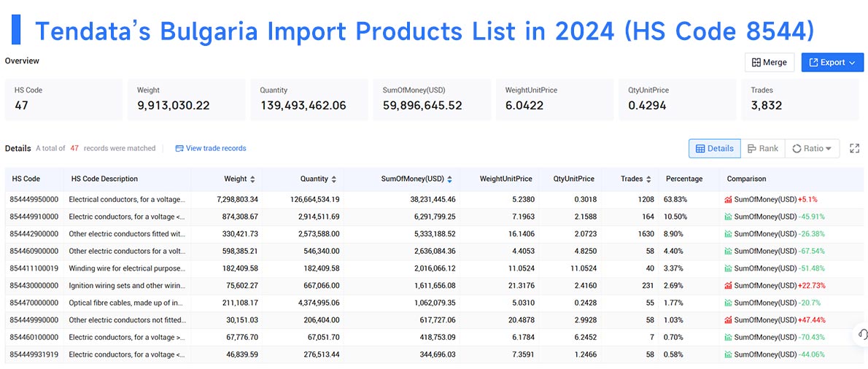This screenshot has height=369, width=868.
Task: Click the View trade records link
Action: pos(210,148)
